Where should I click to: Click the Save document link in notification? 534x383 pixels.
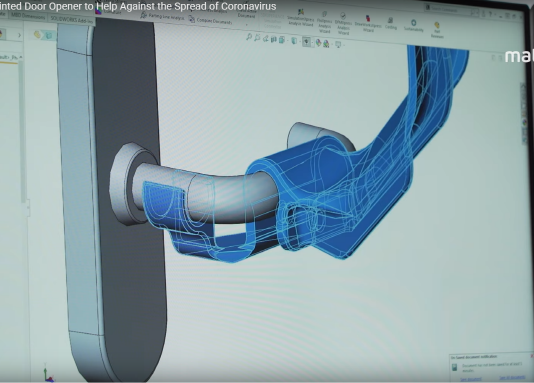[x=471, y=379]
